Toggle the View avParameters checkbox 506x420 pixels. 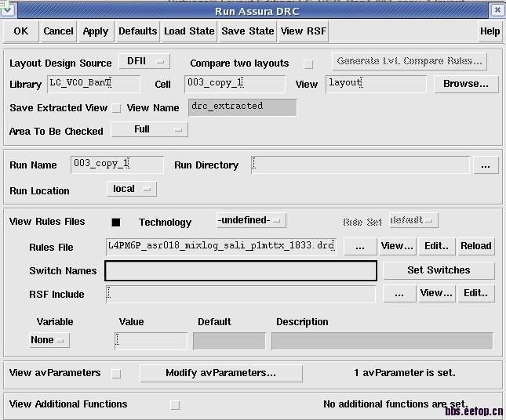pyautogui.click(x=116, y=374)
